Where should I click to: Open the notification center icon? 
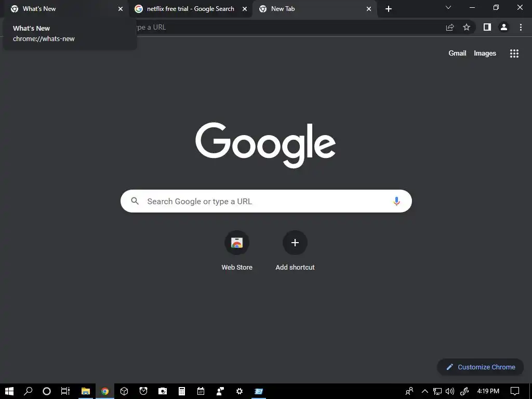coord(515,391)
